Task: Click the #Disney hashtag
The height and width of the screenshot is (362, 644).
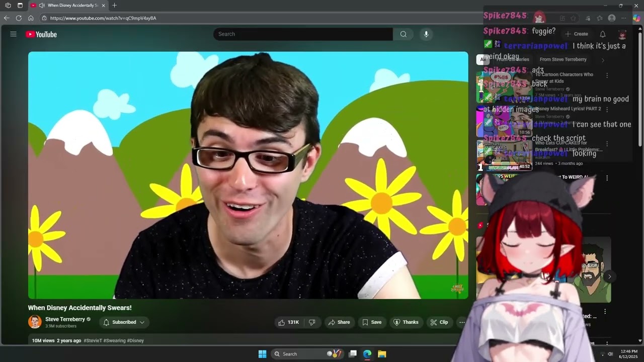Action: tap(135, 340)
